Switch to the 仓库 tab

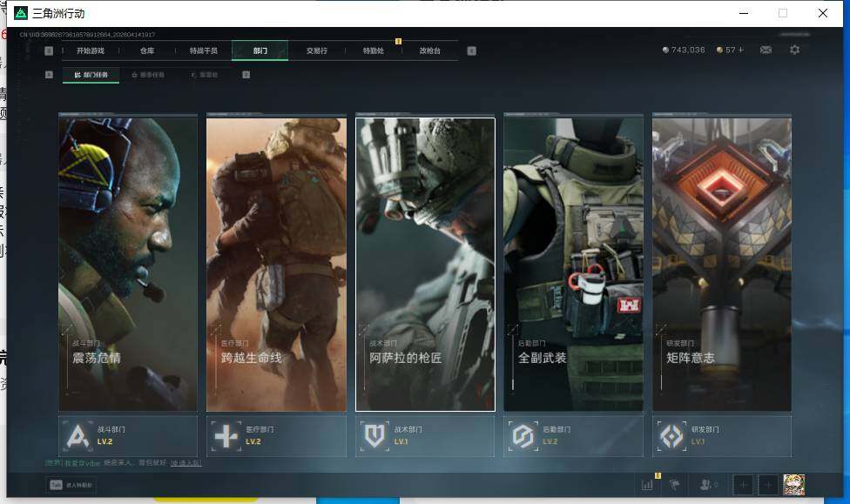pos(147,51)
